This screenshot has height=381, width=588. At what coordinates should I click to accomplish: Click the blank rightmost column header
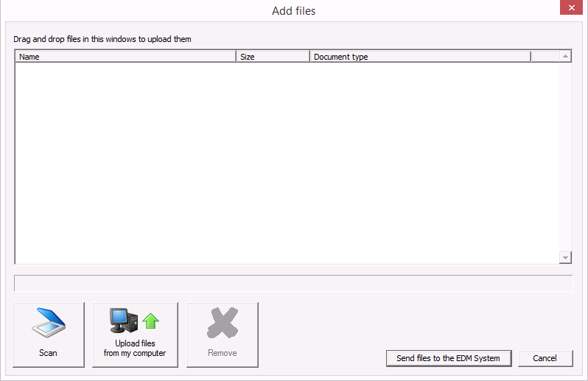545,57
